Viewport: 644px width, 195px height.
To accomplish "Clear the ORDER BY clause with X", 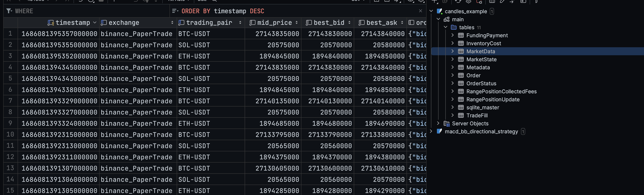I will 421,11.
